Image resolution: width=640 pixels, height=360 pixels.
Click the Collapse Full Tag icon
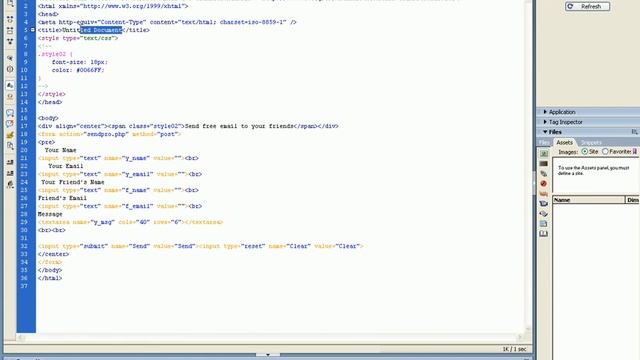[x=10, y=19]
